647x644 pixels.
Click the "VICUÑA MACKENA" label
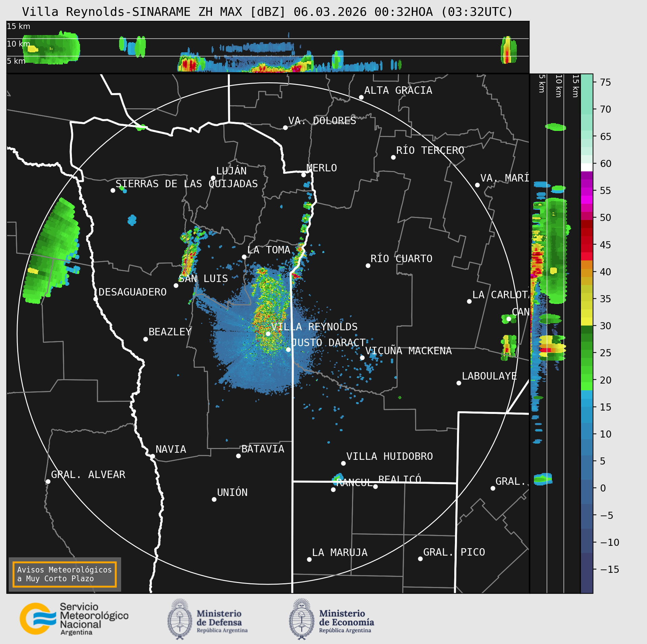coord(408,351)
